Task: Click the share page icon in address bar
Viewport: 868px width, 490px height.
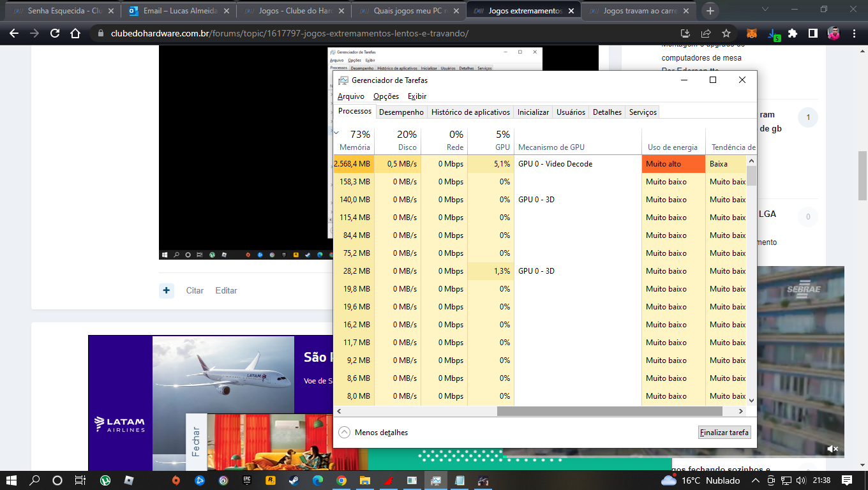Action: pyautogui.click(x=706, y=34)
